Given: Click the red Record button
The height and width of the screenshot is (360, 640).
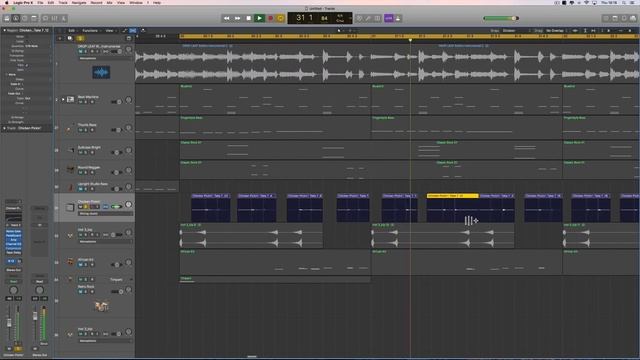Looking at the screenshot, I should point(270,18).
